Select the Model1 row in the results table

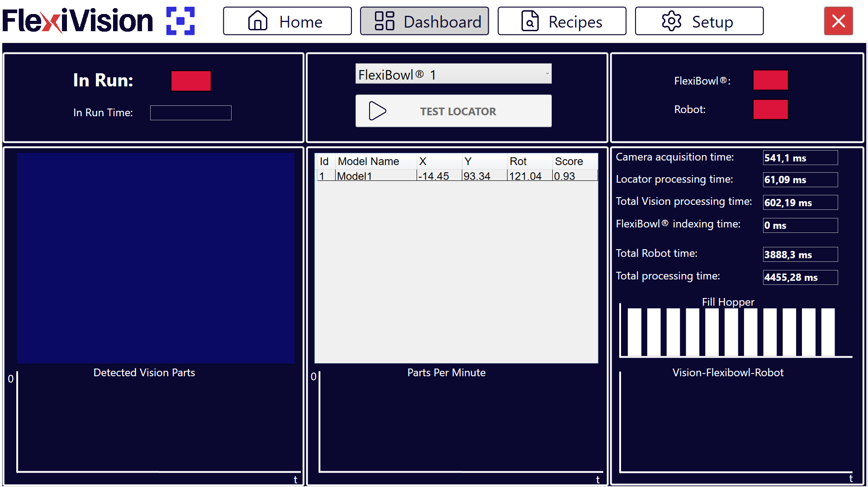pyautogui.click(x=456, y=176)
